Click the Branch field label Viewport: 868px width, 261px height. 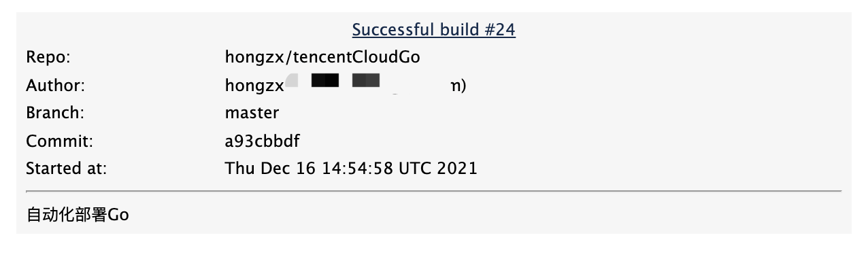click(x=55, y=113)
